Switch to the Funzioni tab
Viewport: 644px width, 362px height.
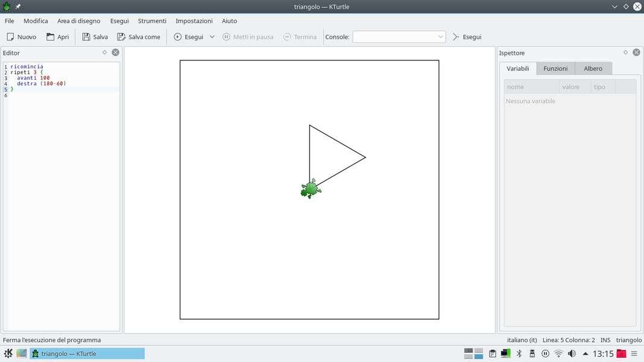(555, 69)
